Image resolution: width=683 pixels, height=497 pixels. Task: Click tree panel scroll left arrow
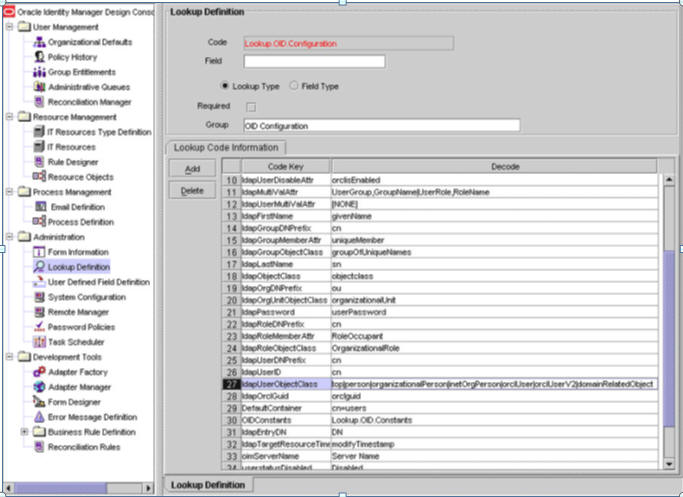tap(8, 488)
